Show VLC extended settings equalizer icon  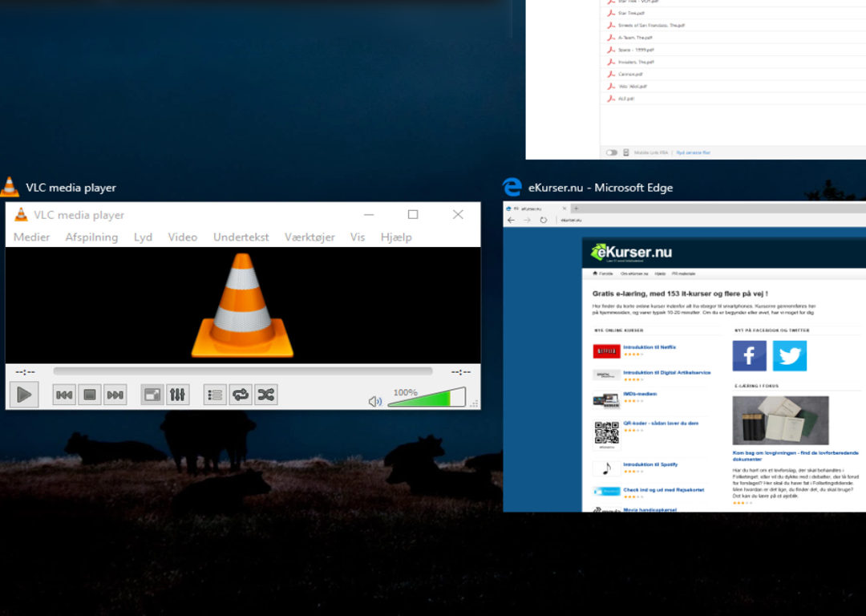pos(177,395)
